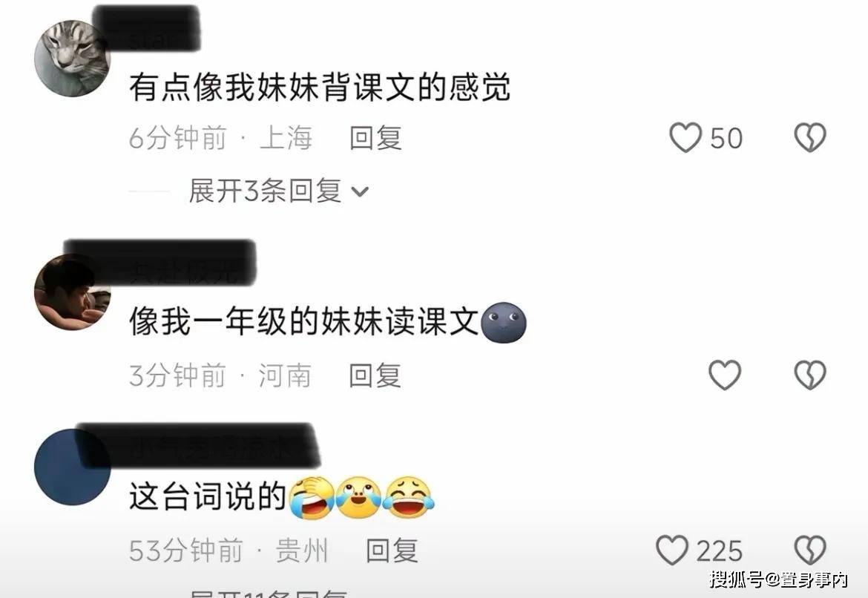This screenshot has width=868, height=598.
Task: Like the 河南 comment about 一年级的妹妹
Action: tap(725, 375)
